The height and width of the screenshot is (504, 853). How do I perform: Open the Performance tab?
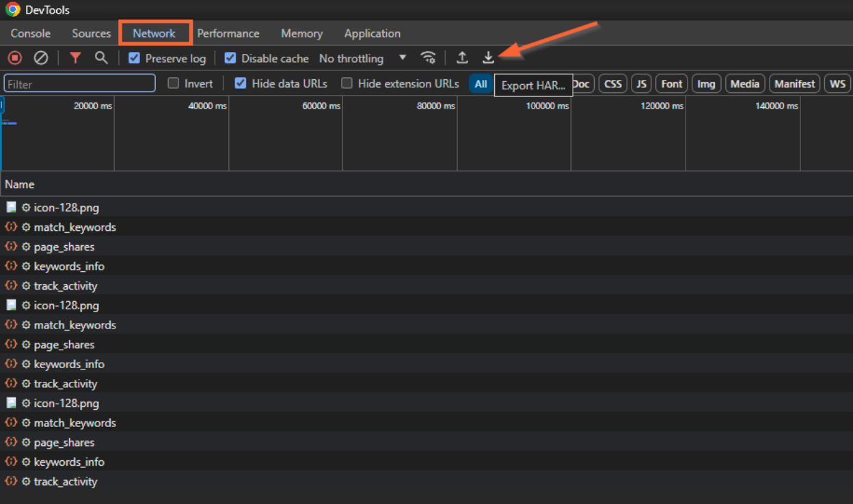228,33
